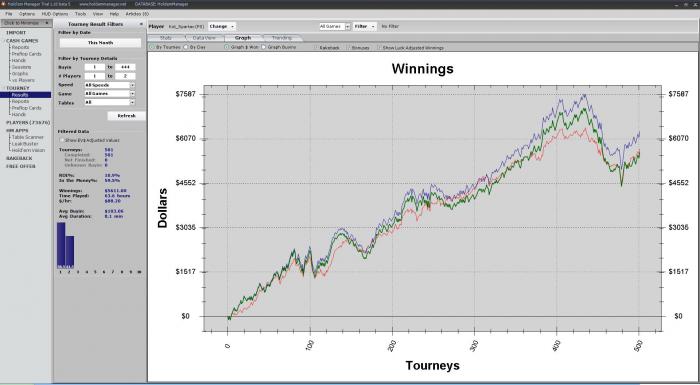Screen dimensions: 700x385
Task: Open Preflop Cards under Tourney
Action: [26, 108]
